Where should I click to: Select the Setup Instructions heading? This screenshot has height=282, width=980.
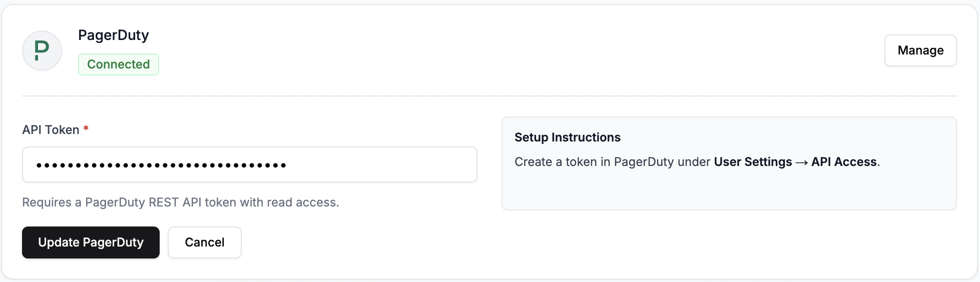coord(567,137)
